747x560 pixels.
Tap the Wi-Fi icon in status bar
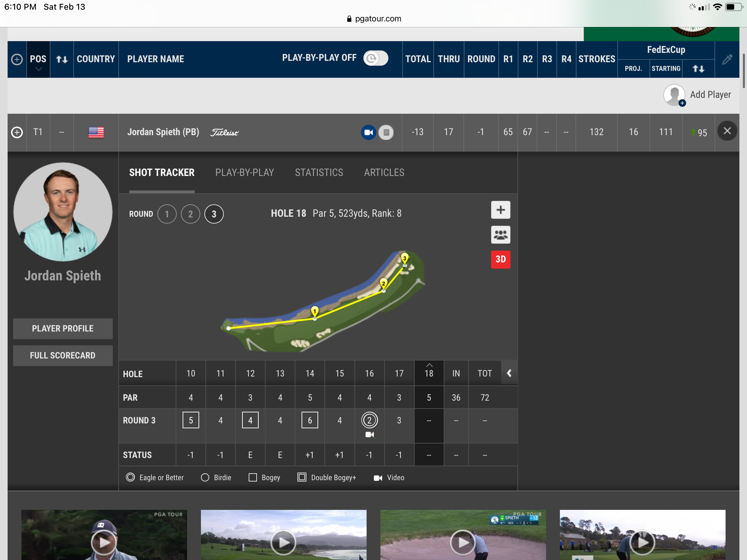tap(717, 7)
